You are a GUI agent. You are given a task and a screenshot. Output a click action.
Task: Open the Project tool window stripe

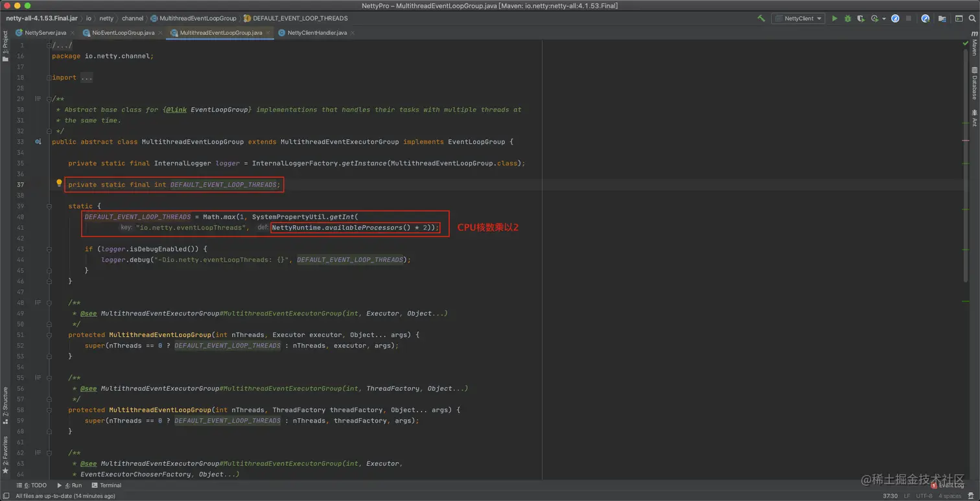pyautogui.click(x=5, y=45)
